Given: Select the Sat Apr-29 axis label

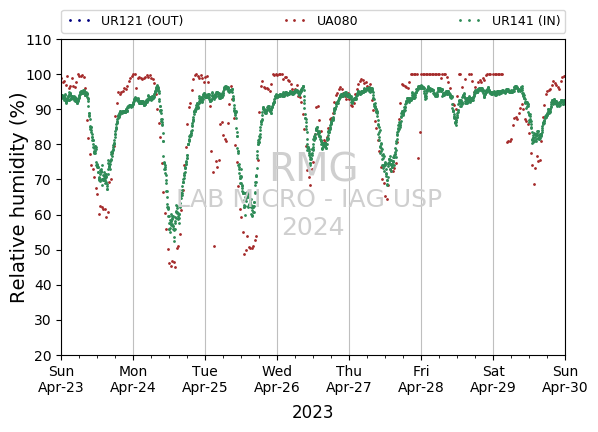Looking at the screenshot, I should point(493,379).
